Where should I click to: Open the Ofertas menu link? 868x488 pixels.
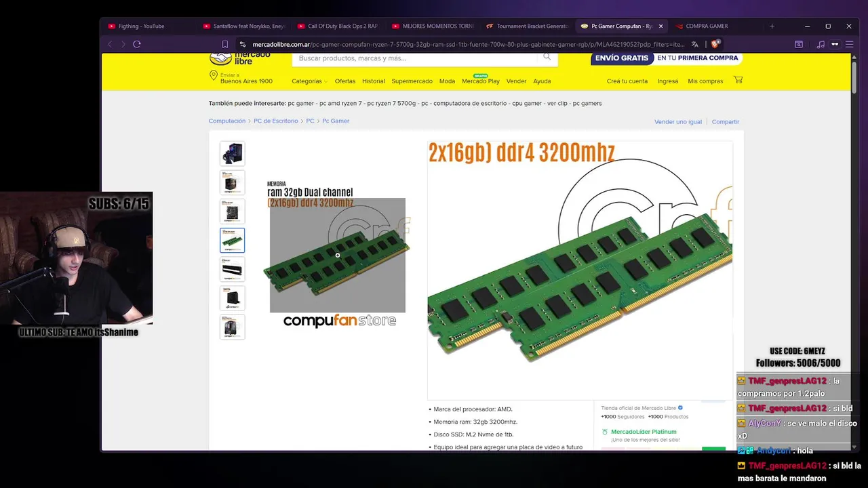tap(345, 81)
